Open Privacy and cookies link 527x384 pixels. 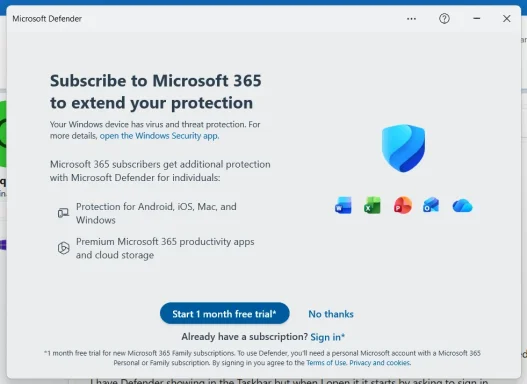coord(380,363)
